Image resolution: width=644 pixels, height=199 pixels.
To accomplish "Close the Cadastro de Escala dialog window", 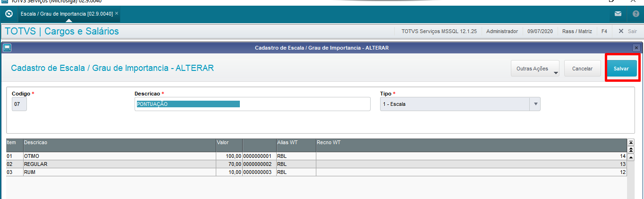I will tap(636, 48).
